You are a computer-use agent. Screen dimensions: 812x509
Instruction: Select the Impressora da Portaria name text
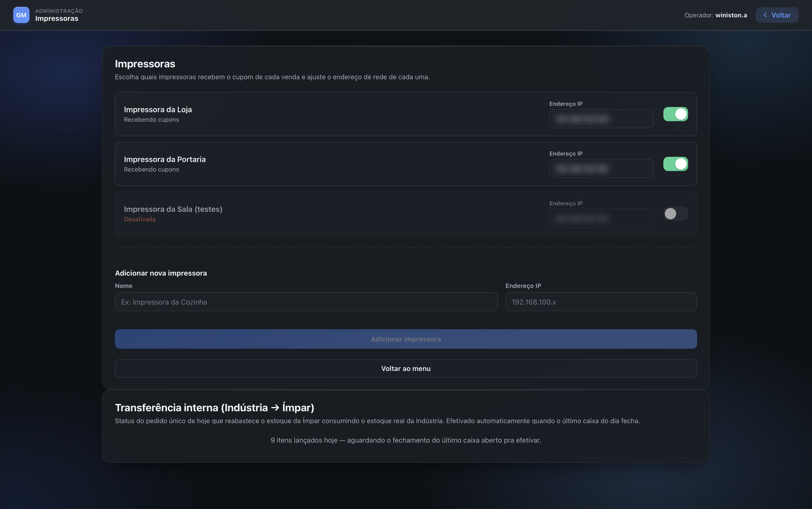(x=165, y=159)
